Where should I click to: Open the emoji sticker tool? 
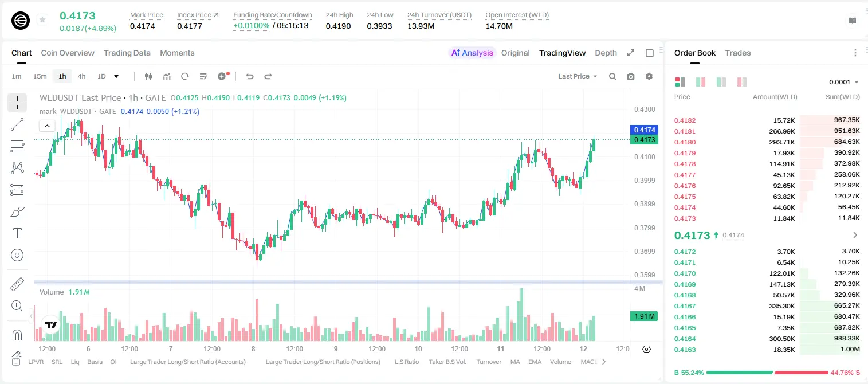pos(17,255)
